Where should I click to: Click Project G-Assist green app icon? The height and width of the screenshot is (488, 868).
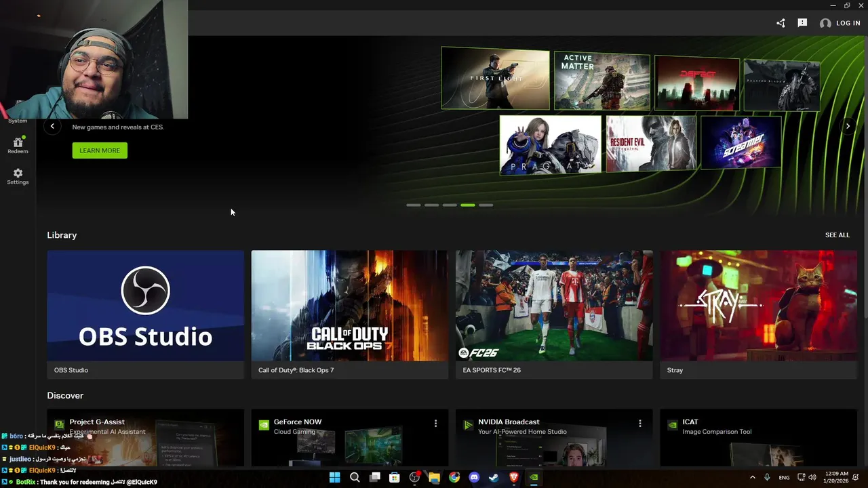[x=60, y=425]
